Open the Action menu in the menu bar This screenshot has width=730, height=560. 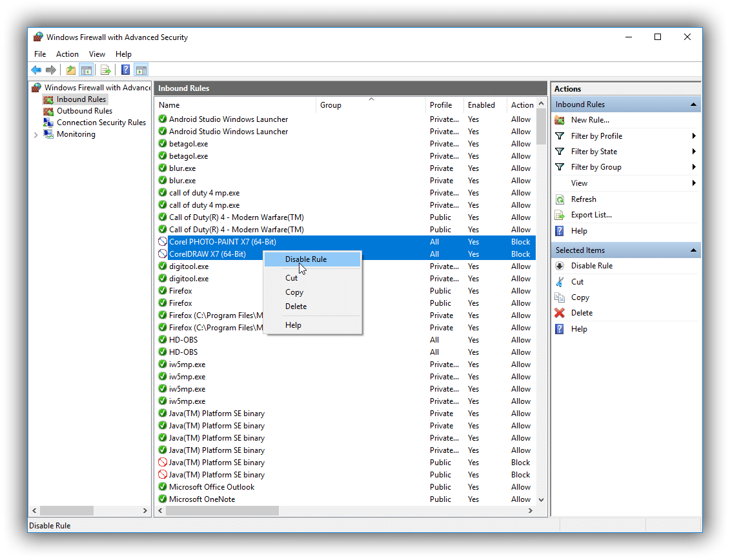pyautogui.click(x=68, y=54)
